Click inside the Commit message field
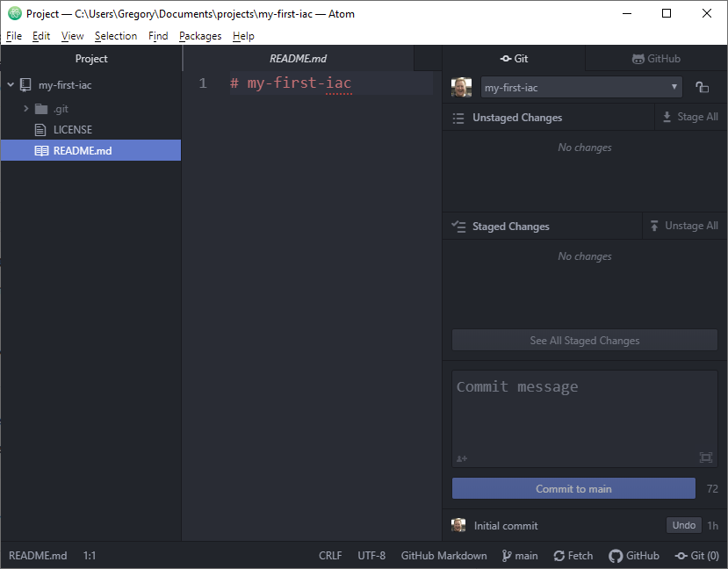This screenshot has width=728, height=569. pos(584,413)
